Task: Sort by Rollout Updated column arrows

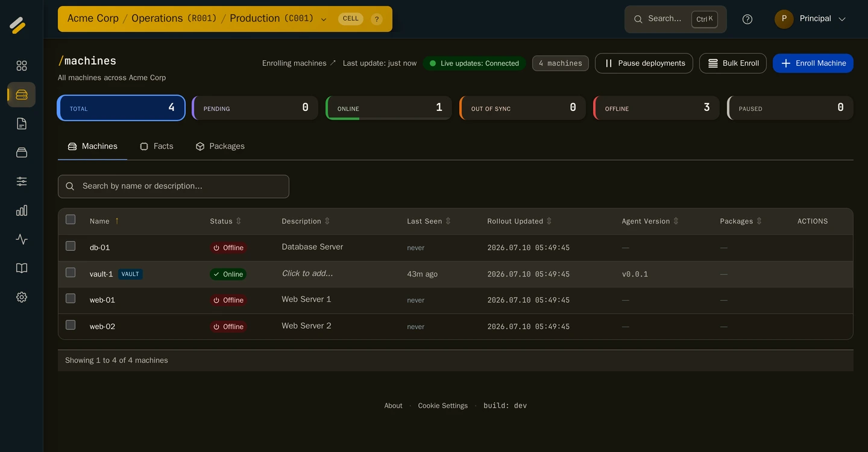Action: [x=549, y=221]
